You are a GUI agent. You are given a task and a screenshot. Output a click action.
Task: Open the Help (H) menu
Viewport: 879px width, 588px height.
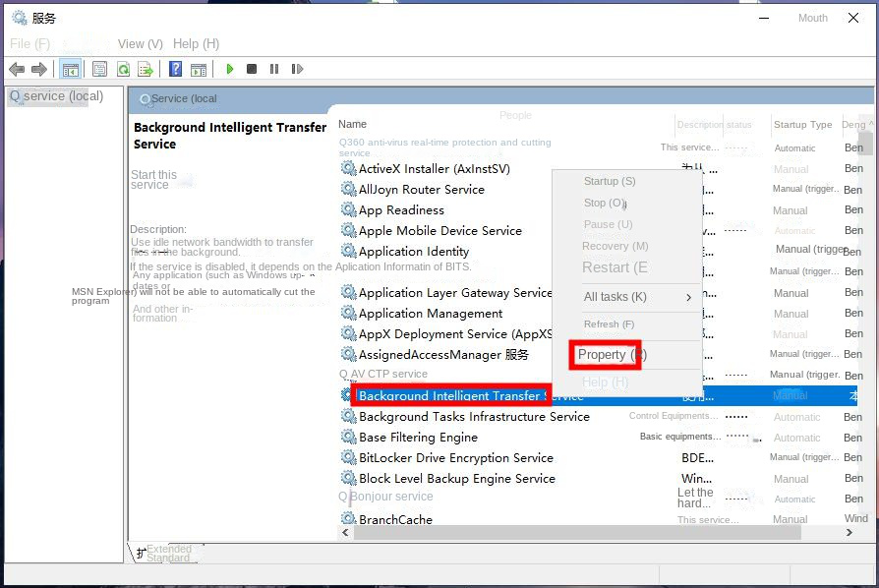click(196, 43)
